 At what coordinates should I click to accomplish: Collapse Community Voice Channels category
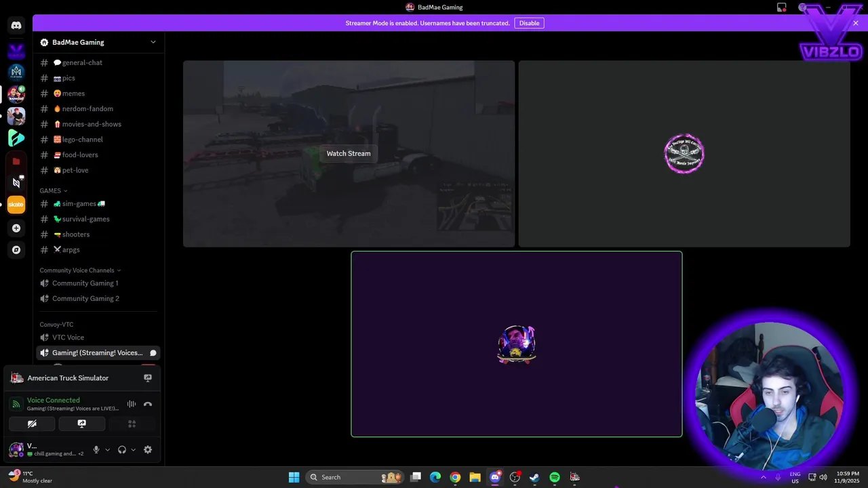coord(80,270)
